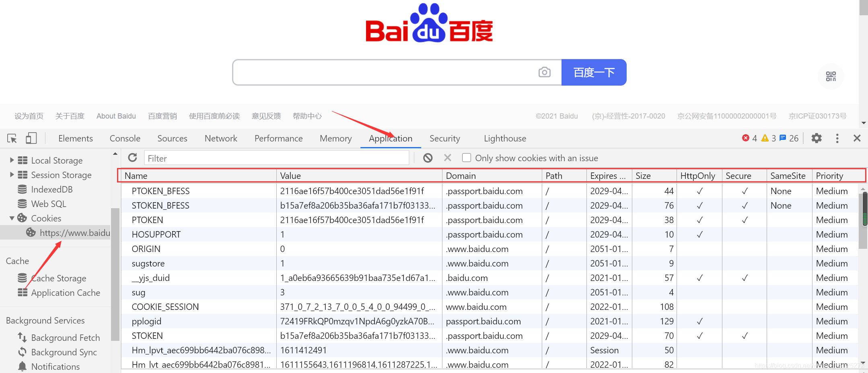Open the QR code icon
The image size is (868, 373).
831,76
